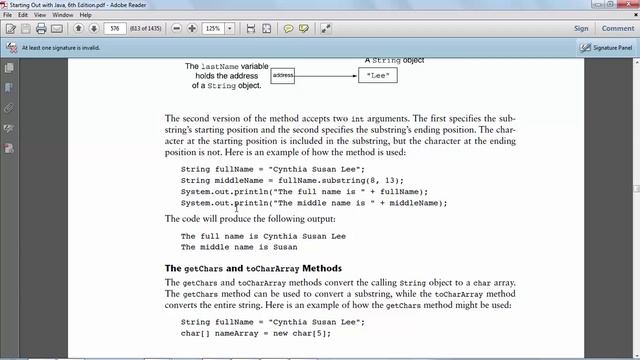Go to previous page arrow
The width and height of the screenshot is (640, 360).
(78, 28)
